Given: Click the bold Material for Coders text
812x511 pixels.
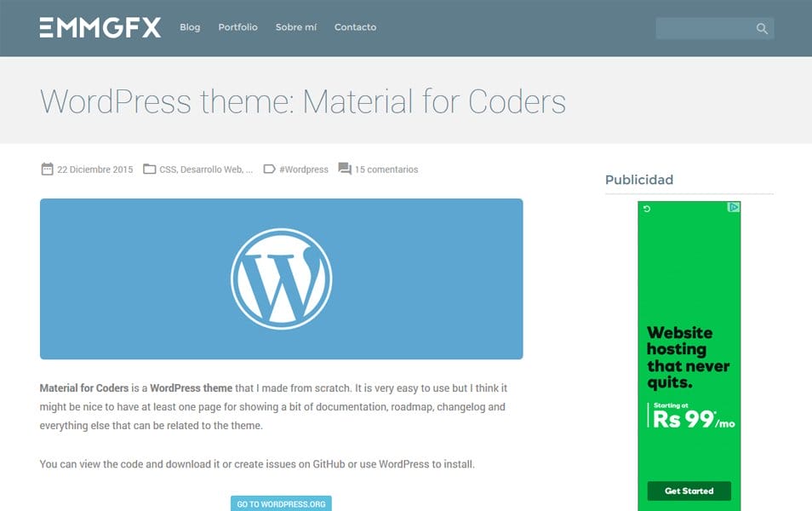Looking at the screenshot, I should click(84, 388).
